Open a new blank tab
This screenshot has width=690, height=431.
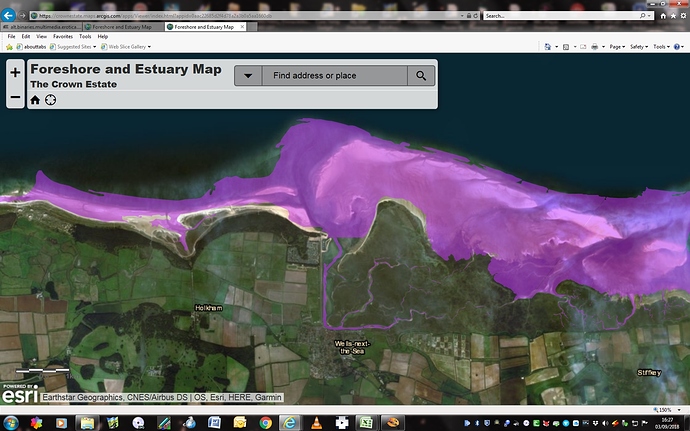click(252, 27)
